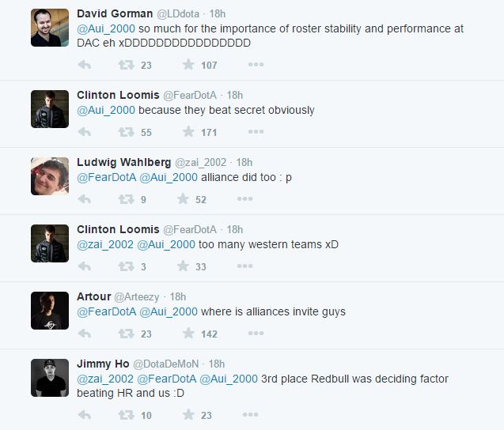
Task: Star the 'because they beat secret obviously' tweet
Action: tap(188, 132)
